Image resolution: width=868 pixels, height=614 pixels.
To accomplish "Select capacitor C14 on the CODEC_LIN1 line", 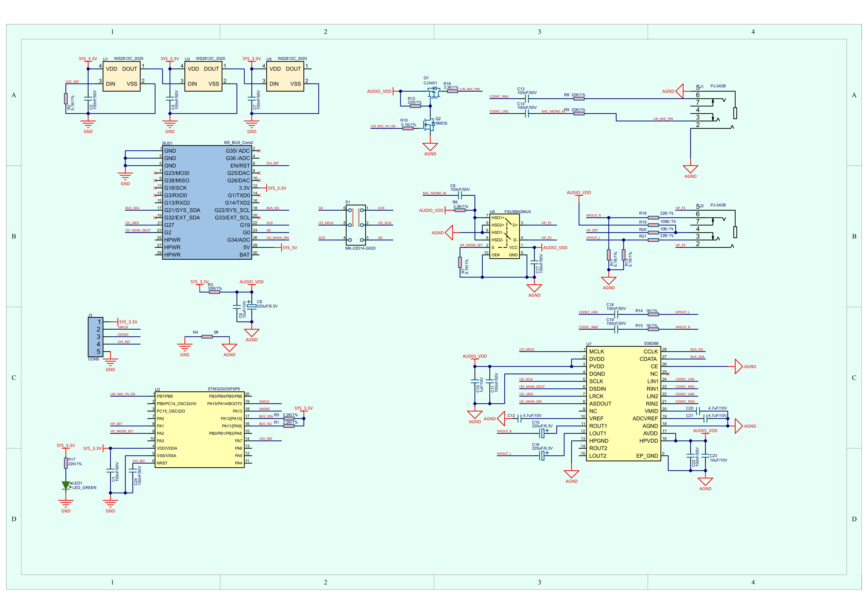I will pyautogui.click(x=527, y=113).
